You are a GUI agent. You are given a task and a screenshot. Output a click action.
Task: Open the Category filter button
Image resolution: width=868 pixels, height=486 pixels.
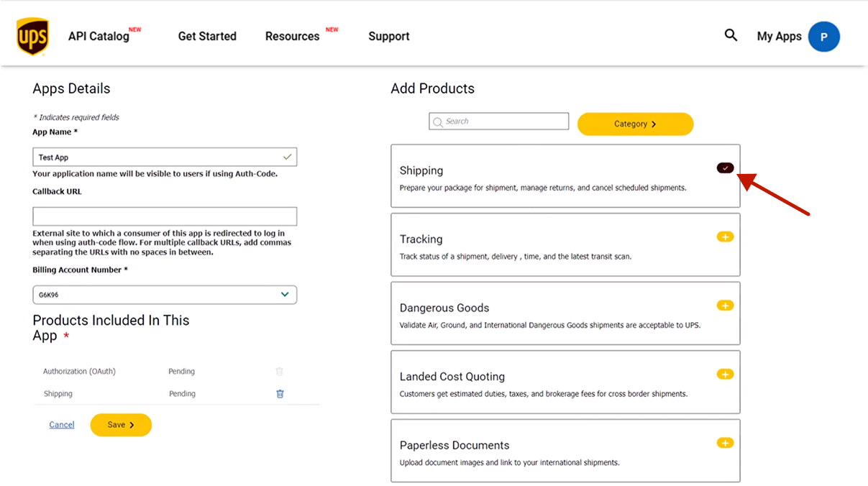point(635,124)
